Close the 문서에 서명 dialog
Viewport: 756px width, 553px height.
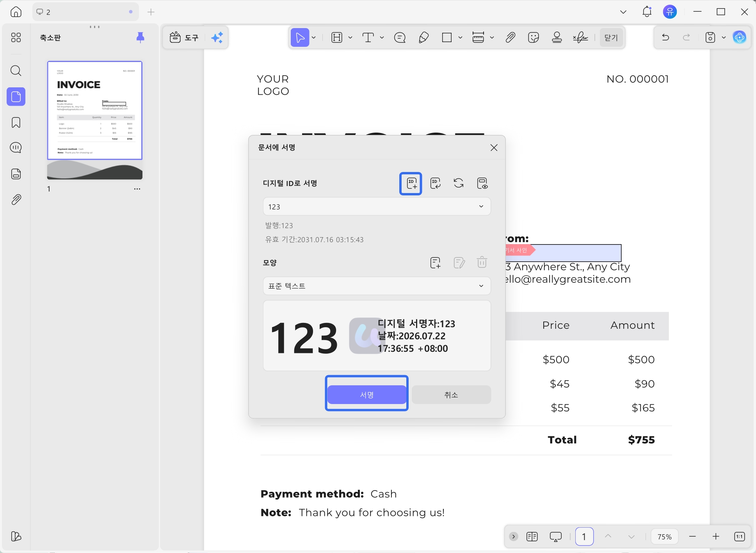[x=494, y=148]
